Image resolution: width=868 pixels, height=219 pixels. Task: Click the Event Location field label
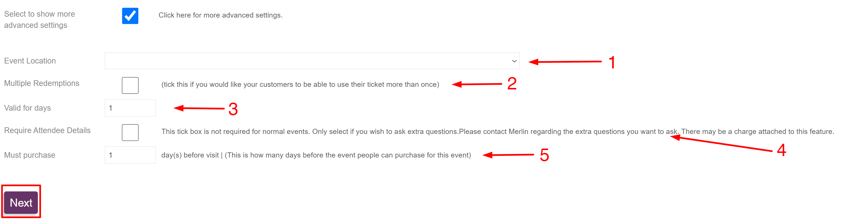point(30,61)
